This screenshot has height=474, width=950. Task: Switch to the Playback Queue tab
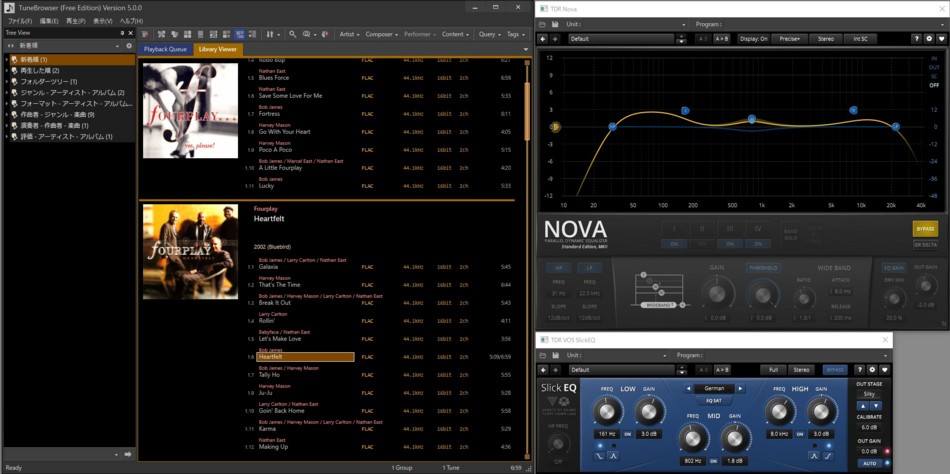coord(165,49)
